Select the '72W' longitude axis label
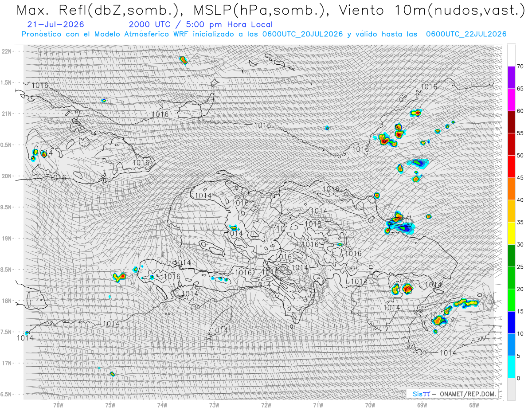Image resolution: width=532 pixels, height=411 pixels. click(x=266, y=405)
